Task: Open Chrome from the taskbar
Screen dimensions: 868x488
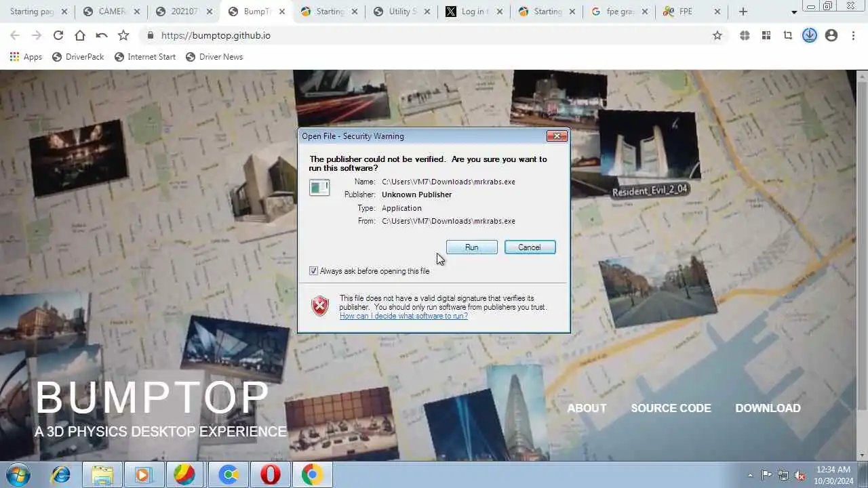Action: click(x=312, y=475)
